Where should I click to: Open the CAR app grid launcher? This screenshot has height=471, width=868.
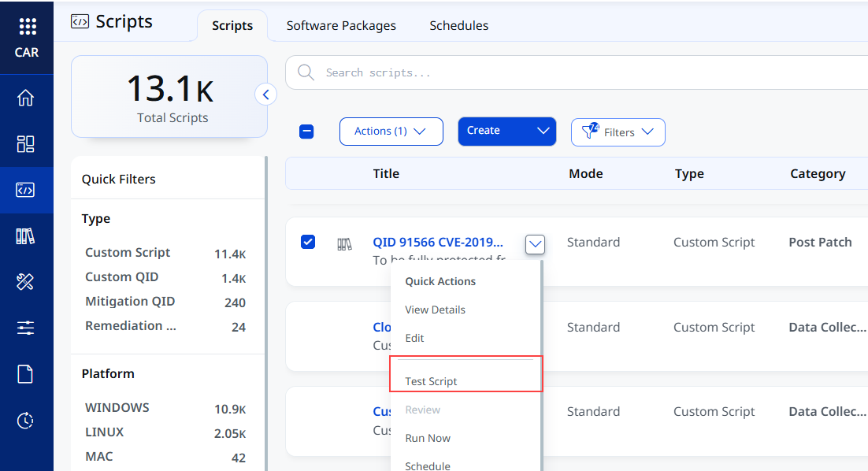coord(27,26)
